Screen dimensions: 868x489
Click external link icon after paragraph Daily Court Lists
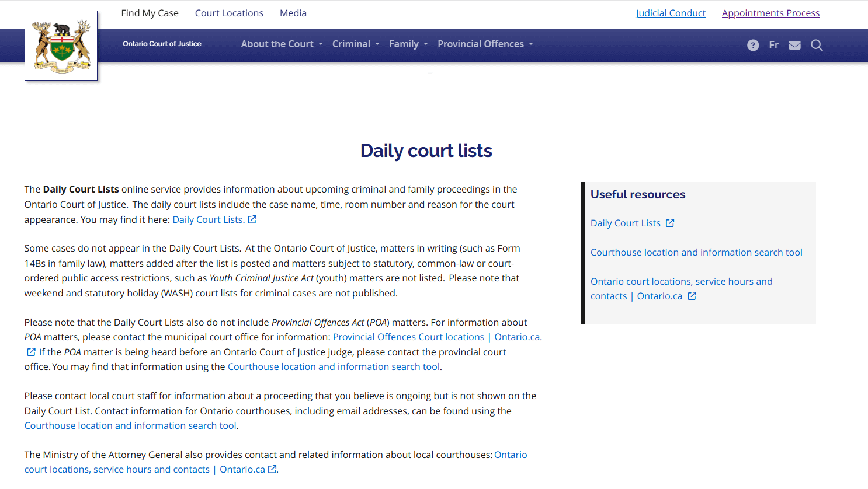[252, 219]
